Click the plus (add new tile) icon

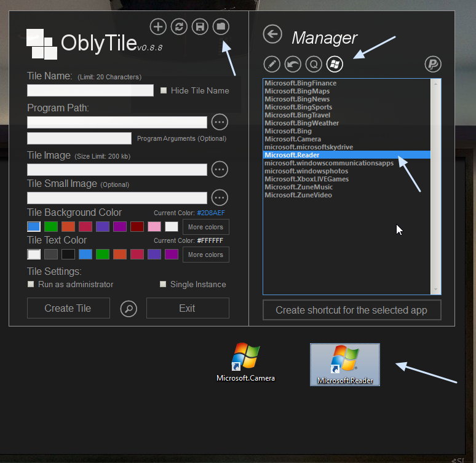(158, 26)
